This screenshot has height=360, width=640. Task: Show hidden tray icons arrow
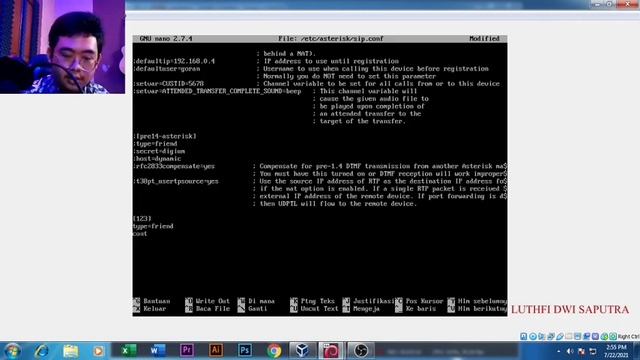click(558, 351)
